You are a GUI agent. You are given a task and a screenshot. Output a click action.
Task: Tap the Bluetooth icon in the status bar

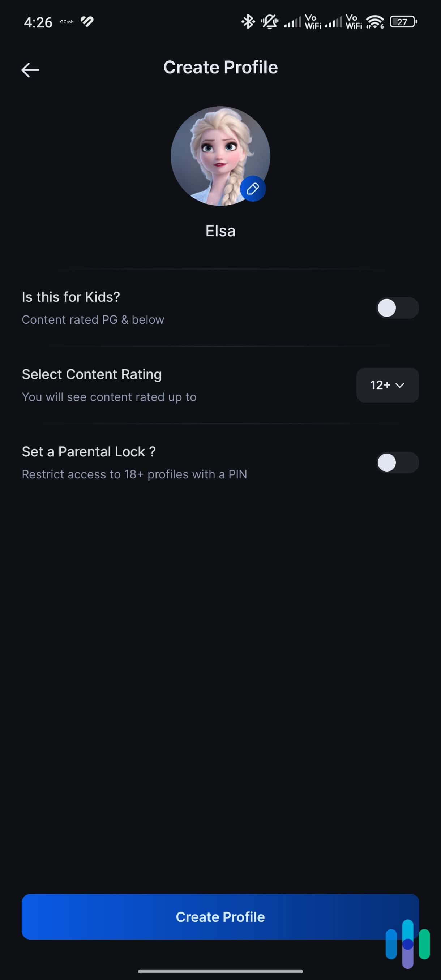[248, 22]
